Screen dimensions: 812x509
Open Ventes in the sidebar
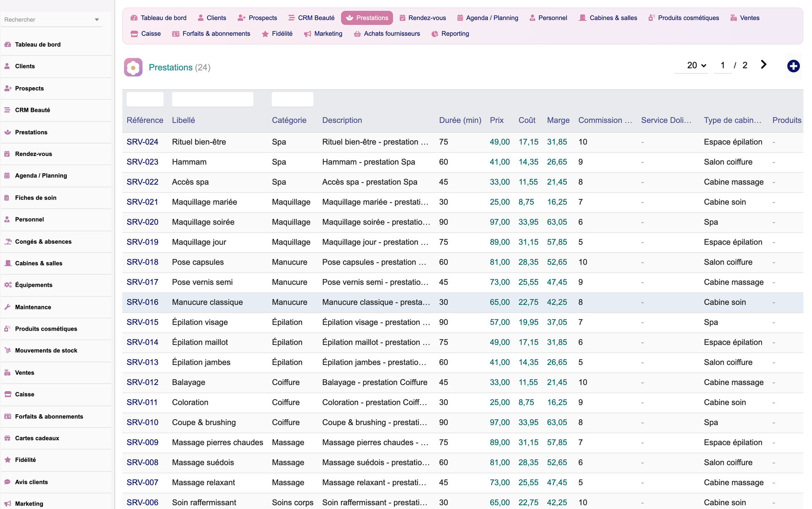point(25,372)
